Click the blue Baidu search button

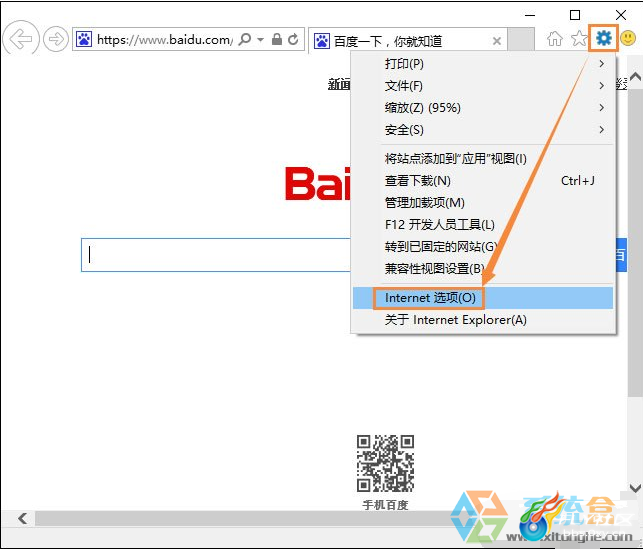(x=621, y=255)
